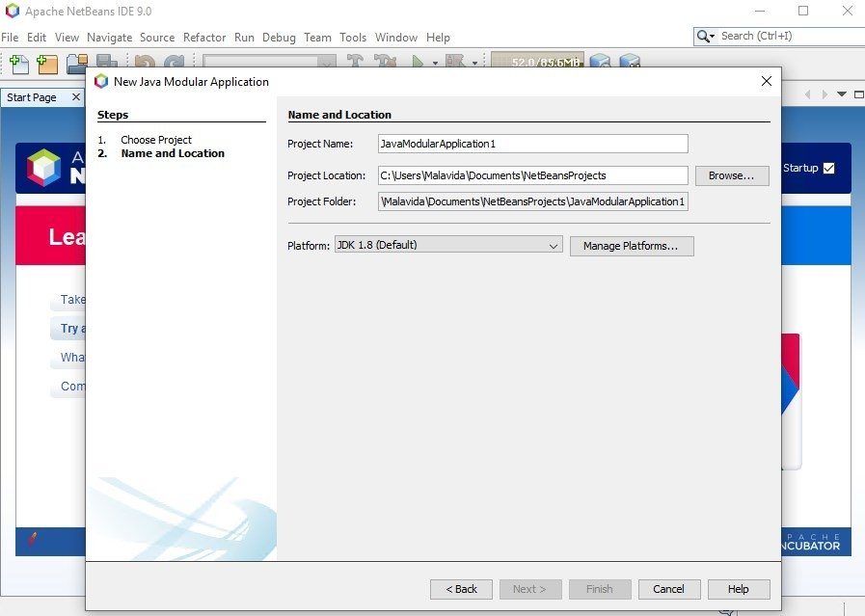Click the Undo toolbar icon
Viewport: 865px width, 616px height.
(x=145, y=62)
